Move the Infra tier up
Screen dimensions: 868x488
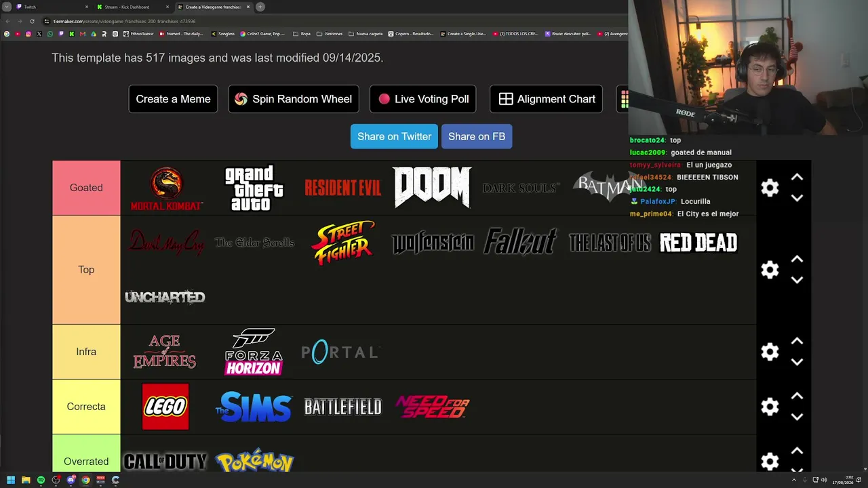[797, 342]
